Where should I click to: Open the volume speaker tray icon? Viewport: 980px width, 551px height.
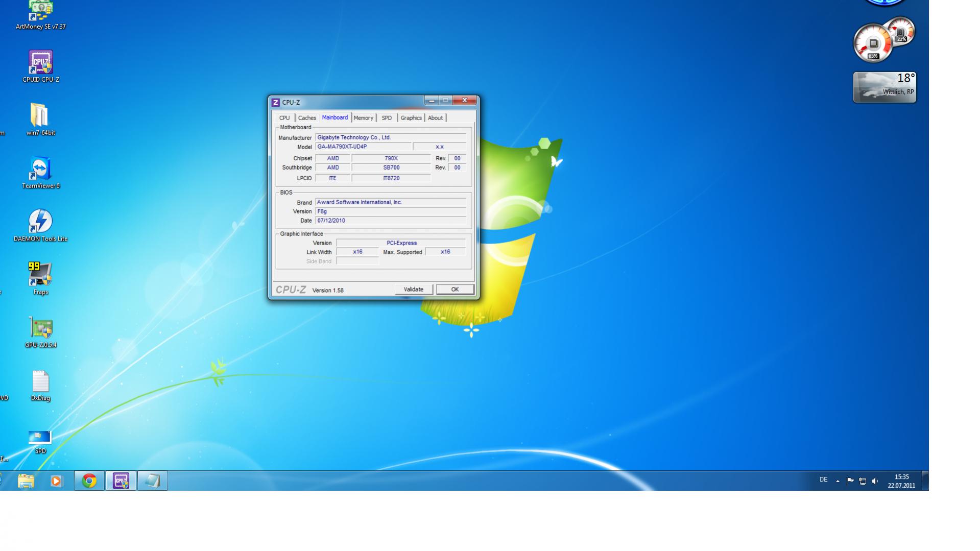pyautogui.click(x=875, y=481)
